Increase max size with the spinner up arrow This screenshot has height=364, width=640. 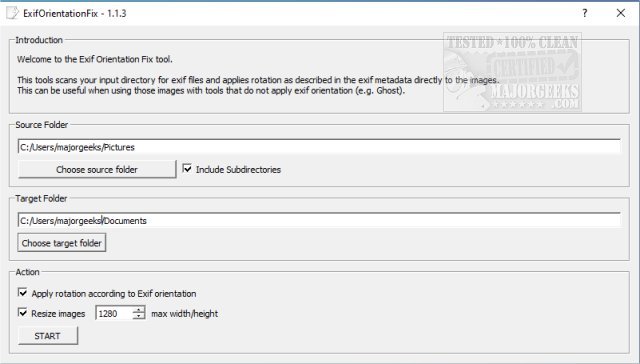(x=139, y=310)
